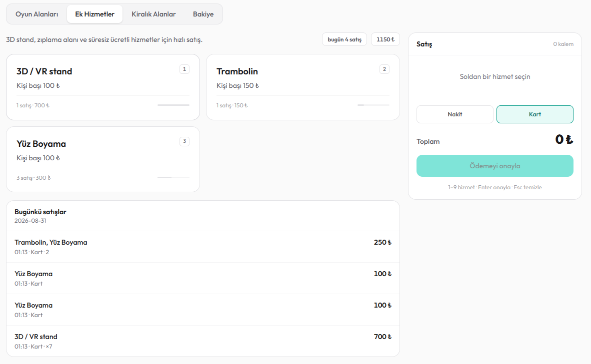Image resolution: width=591 pixels, height=364 pixels.
Task: Click the "1 satış · 150 ₺" card summary
Action: tap(232, 105)
